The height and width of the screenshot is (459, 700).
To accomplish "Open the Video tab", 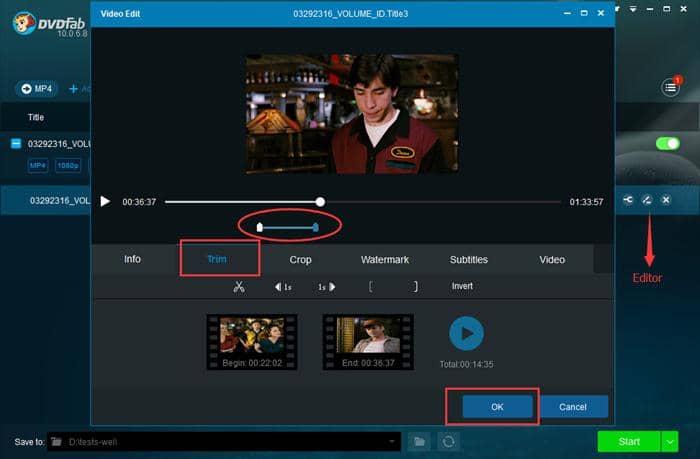I will tap(552, 259).
